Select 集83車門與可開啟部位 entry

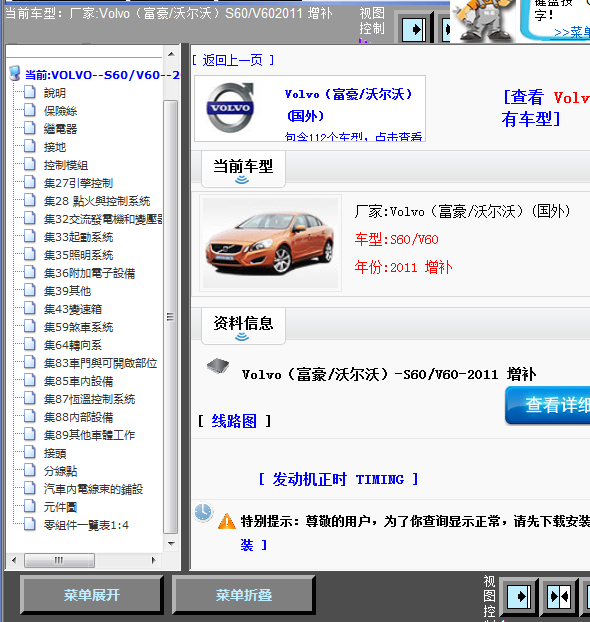(x=101, y=363)
